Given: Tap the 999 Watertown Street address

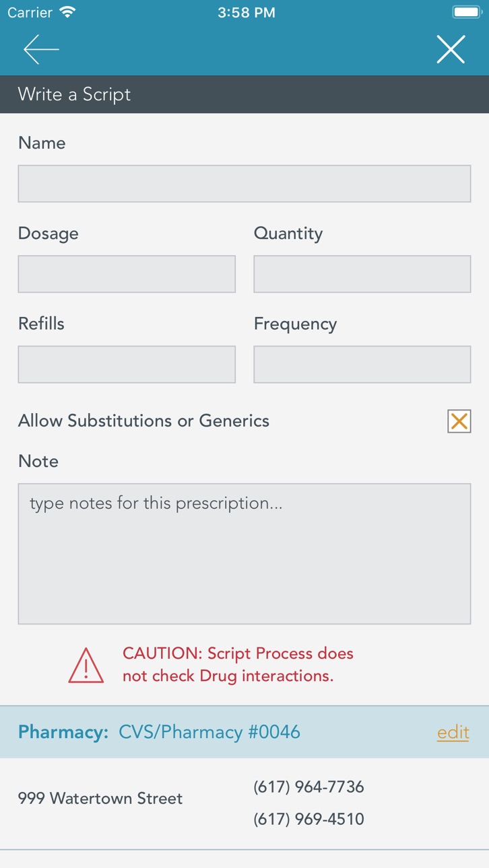Looking at the screenshot, I should (x=100, y=798).
